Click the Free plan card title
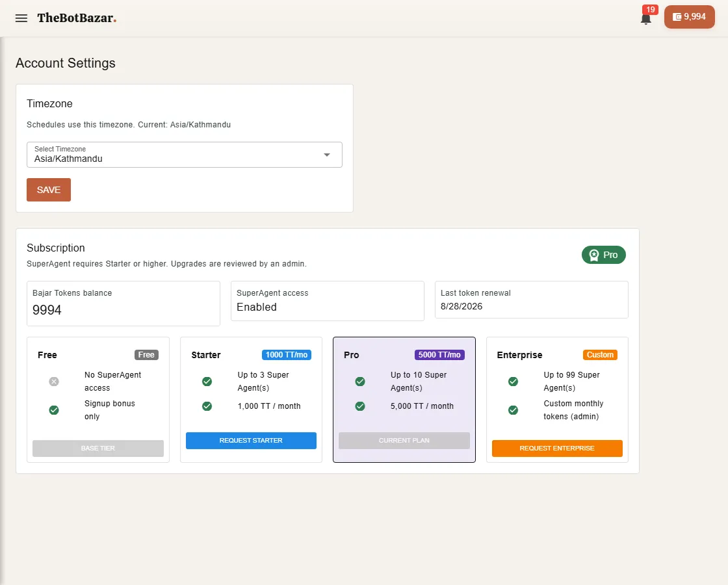 click(47, 355)
